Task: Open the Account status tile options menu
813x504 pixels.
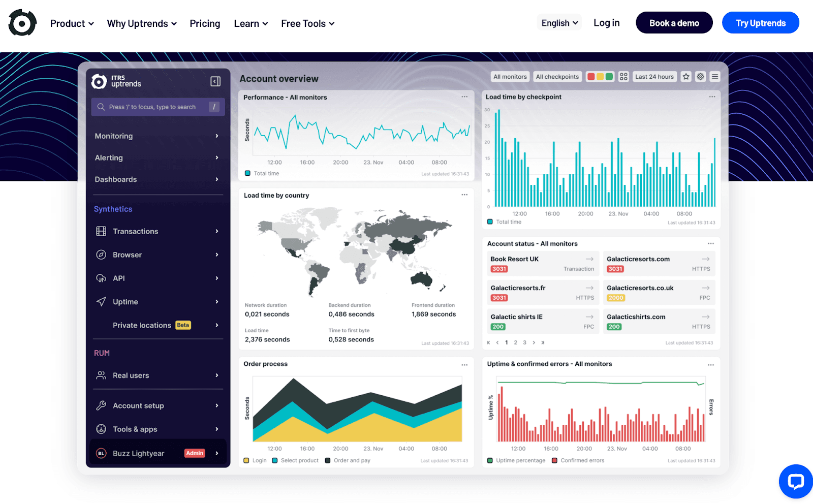Action: 711,243
